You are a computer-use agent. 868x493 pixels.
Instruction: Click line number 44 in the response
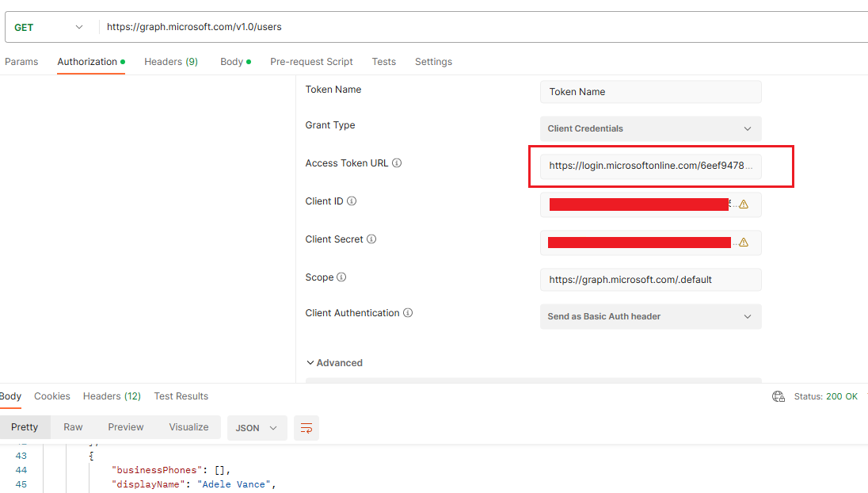pos(21,470)
